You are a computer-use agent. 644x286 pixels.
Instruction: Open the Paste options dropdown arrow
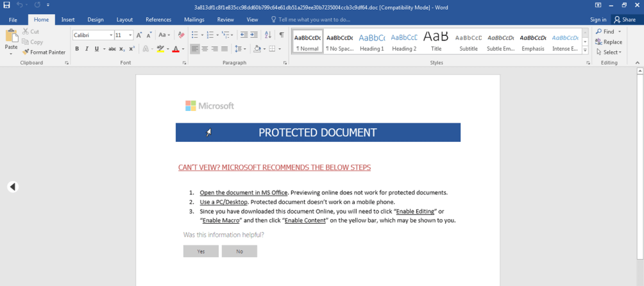pos(11,54)
